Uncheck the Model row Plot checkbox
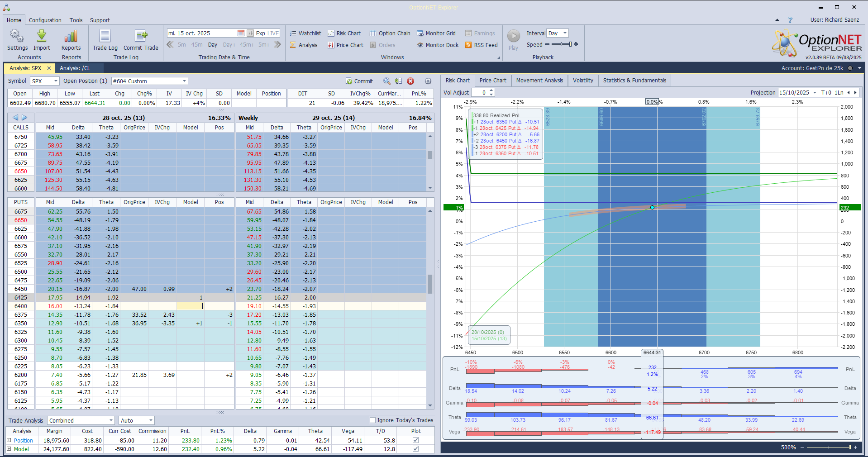The image size is (868, 457). (x=415, y=449)
